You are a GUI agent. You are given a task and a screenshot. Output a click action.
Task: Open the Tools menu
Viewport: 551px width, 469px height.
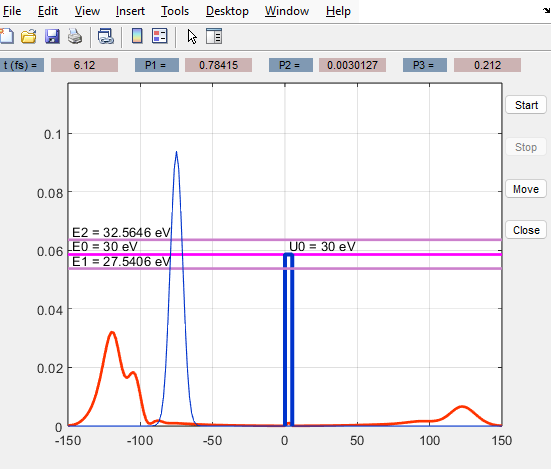coord(175,11)
